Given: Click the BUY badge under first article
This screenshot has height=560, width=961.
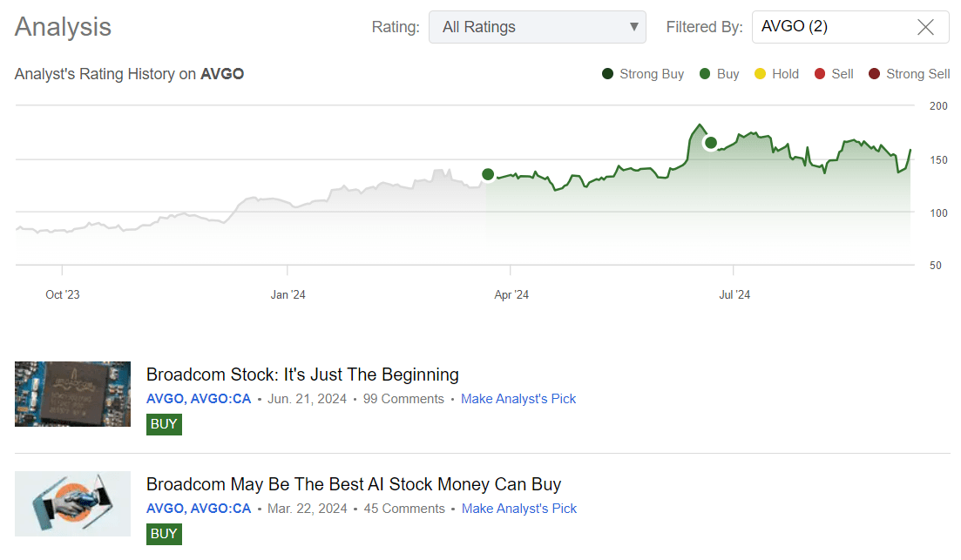Looking at the screenshot, I should tap(164, 424).
